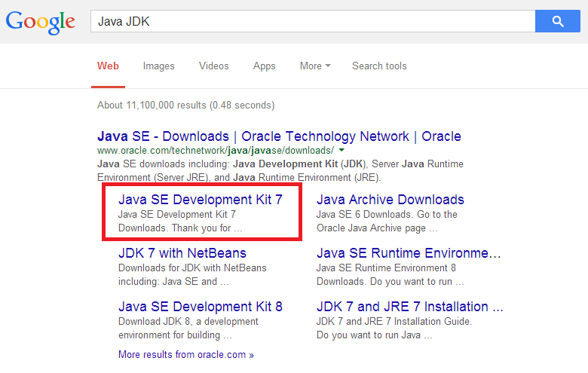This screenshot has height=373, width=588.
Task: Click the Google logo
Action: tap(41, 22)
